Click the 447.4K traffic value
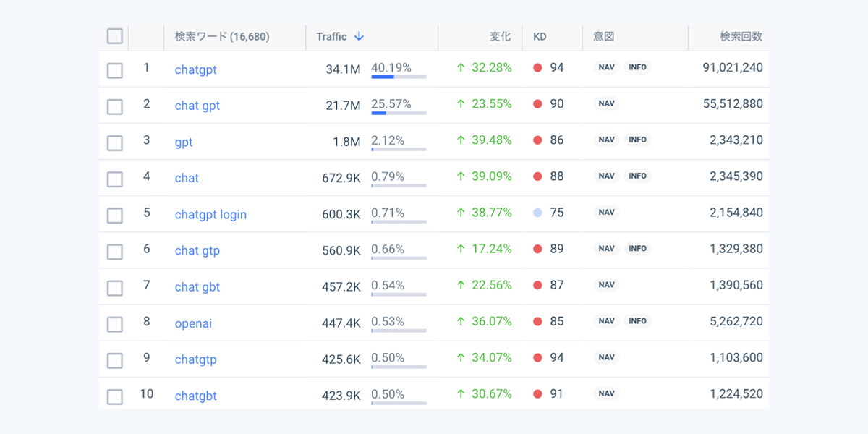Screen dimensions: 868x434 [341, 323]
